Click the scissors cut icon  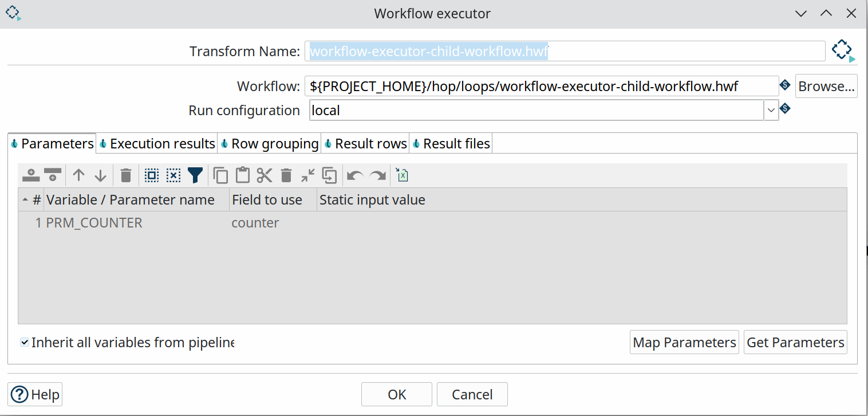[265, 175]
